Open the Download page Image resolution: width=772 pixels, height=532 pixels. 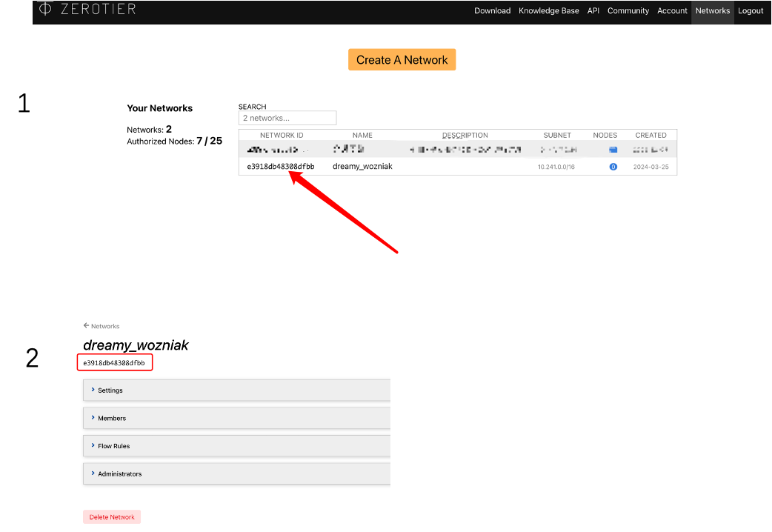492,11
